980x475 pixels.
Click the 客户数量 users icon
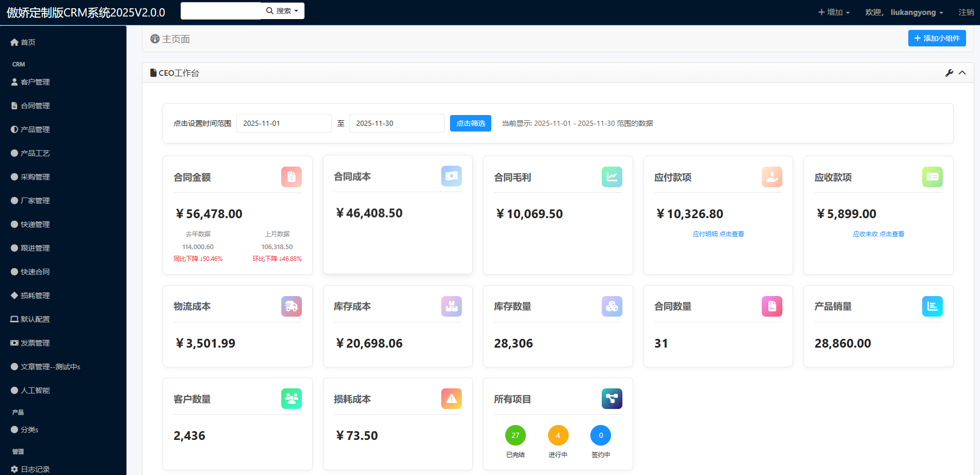pos(291,399)
